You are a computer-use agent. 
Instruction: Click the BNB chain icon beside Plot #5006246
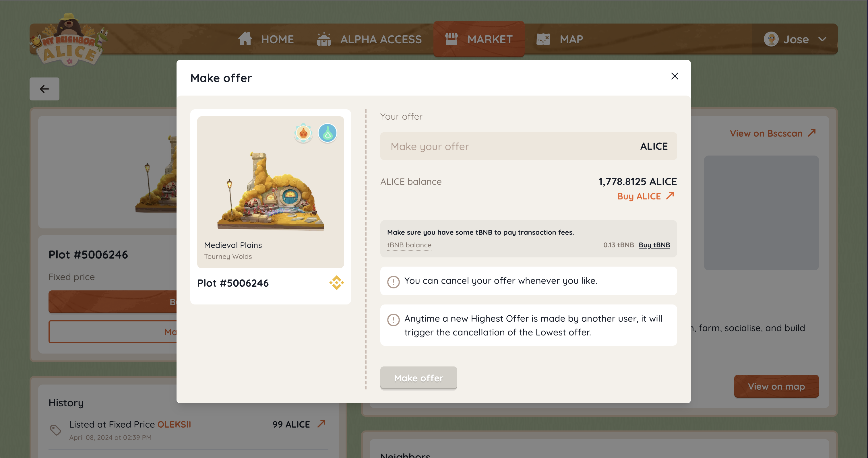point(336,283)
